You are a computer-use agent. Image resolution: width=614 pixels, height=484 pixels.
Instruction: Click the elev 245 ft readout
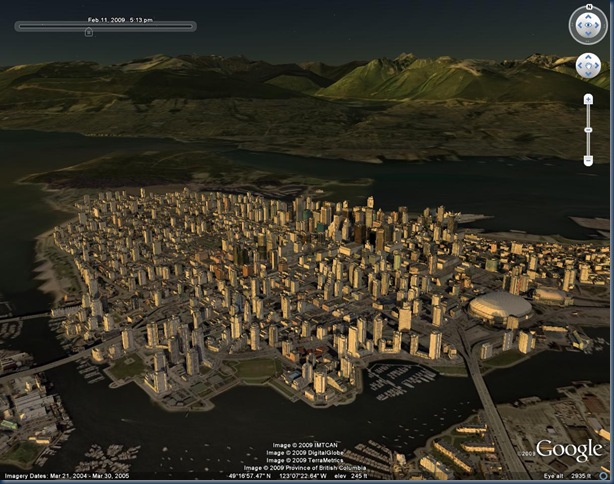[x=351, y=476]
